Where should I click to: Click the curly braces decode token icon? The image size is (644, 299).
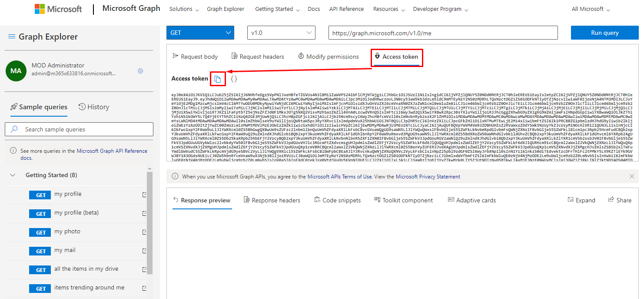[x=234, y=79]
